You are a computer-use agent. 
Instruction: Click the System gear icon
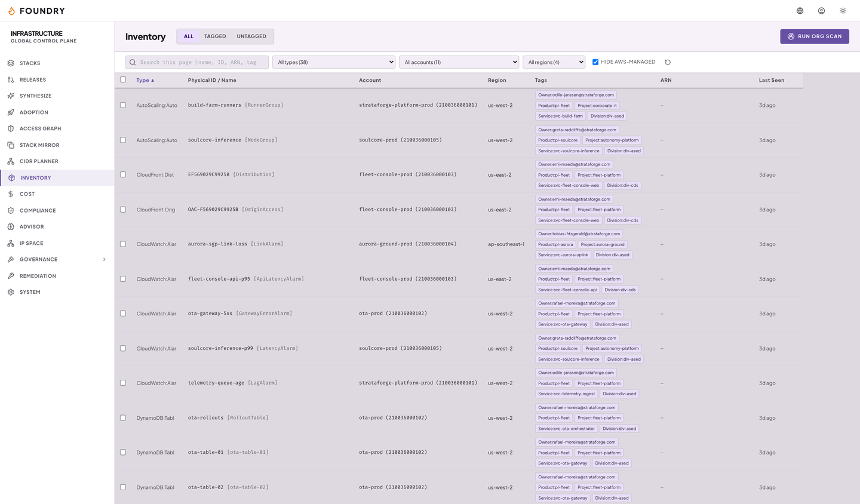click(x=11, y=292)
